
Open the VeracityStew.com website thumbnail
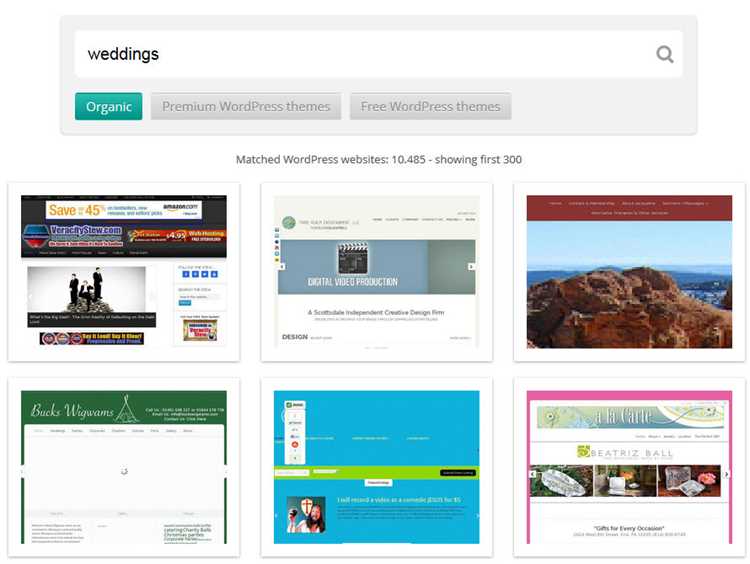pos(124,272)
